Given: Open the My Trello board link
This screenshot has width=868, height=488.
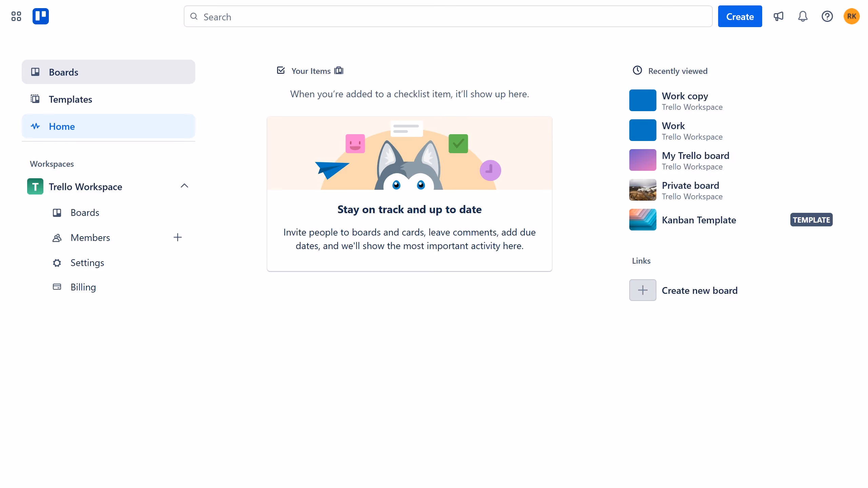Looking at the screenshot, I should click(695, 156).
